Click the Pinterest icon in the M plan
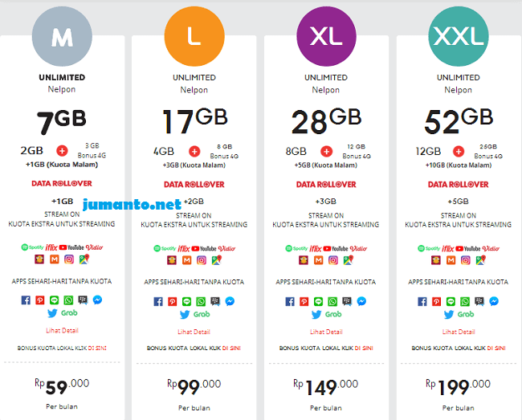 click(x=40, y=300)
